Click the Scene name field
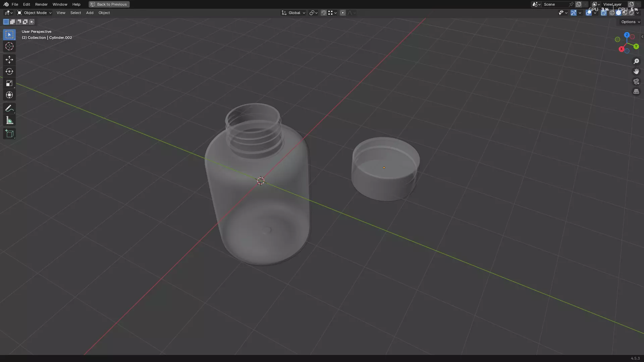This screenshot has height=362, width=644. (555, 4)
